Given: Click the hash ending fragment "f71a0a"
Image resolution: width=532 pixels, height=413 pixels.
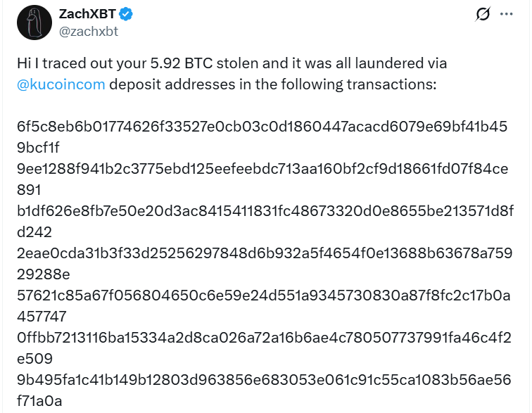Looking at the screenshot, I should click(x=39, y=401).
